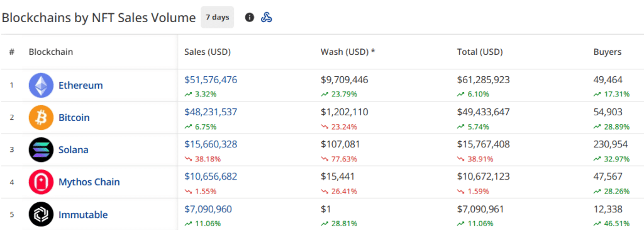Click the Blockchains by NFT Sales Volume heading
This screenshot has height=230, width=644.
99,18
